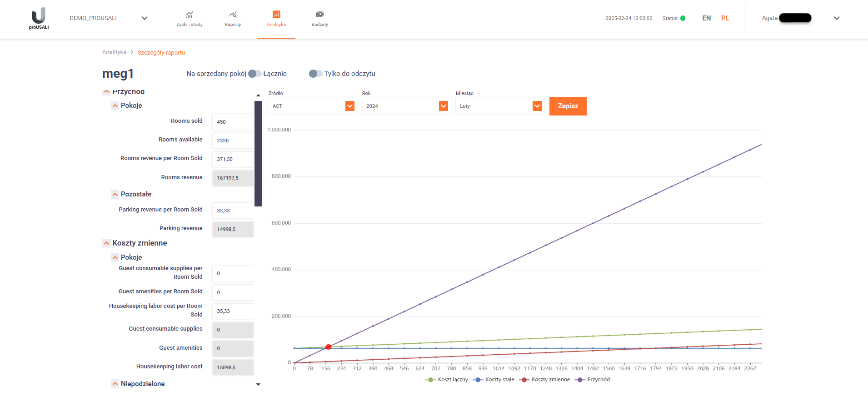Go back via Analityka breadcrumb
Image resolution: width=868 pixels, height=397 pixels.
point(114,52)
